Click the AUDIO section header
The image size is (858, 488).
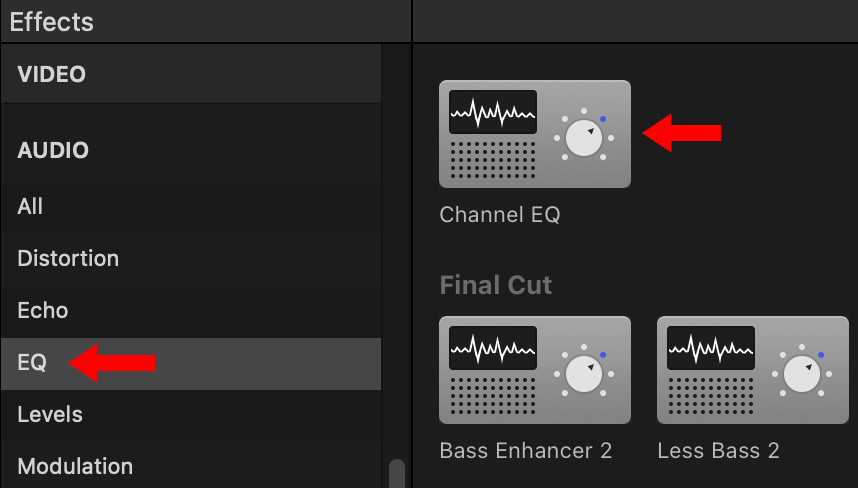click(x=53, y=150)
